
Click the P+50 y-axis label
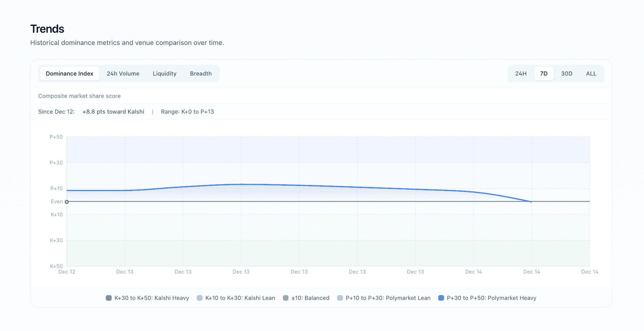pos(56,137)
